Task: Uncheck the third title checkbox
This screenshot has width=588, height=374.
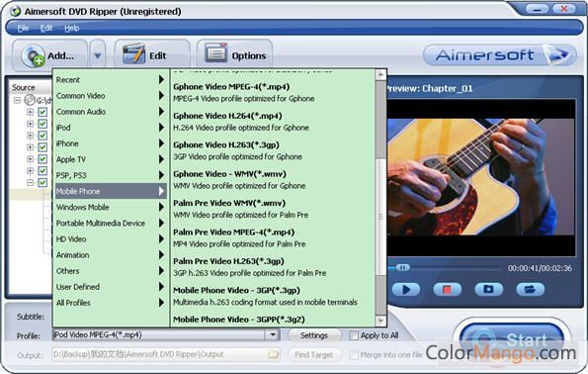Action: tap(42, 136)
